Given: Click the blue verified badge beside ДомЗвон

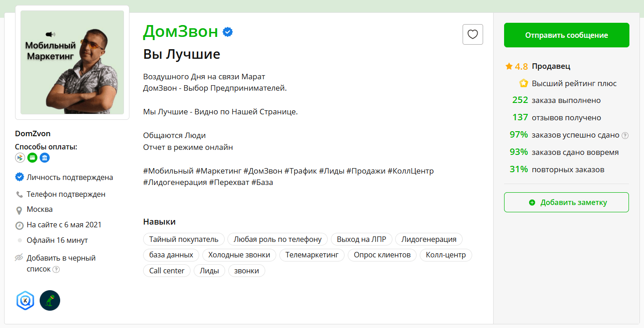Looking at the screenshot, I should tap(228, 32).
